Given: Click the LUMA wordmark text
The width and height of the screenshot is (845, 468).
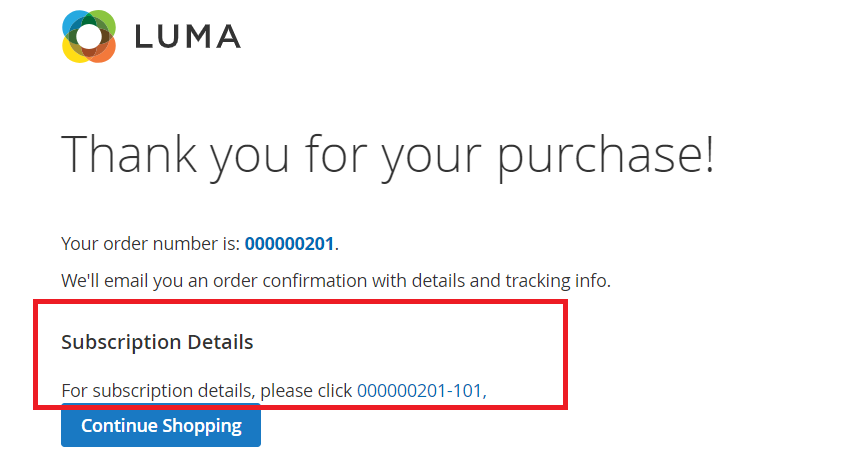Looking at the screenshot, I should [x=187, y=37].
